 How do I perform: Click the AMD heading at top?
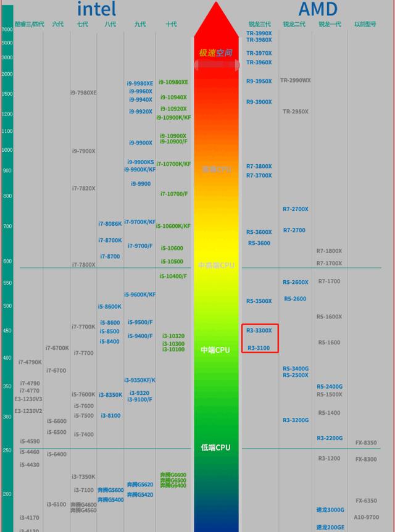pyautogui.click(x=317, y=9)
